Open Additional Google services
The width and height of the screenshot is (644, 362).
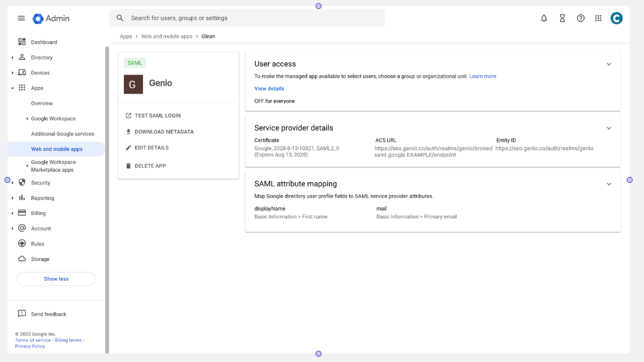tap(63, 134)
